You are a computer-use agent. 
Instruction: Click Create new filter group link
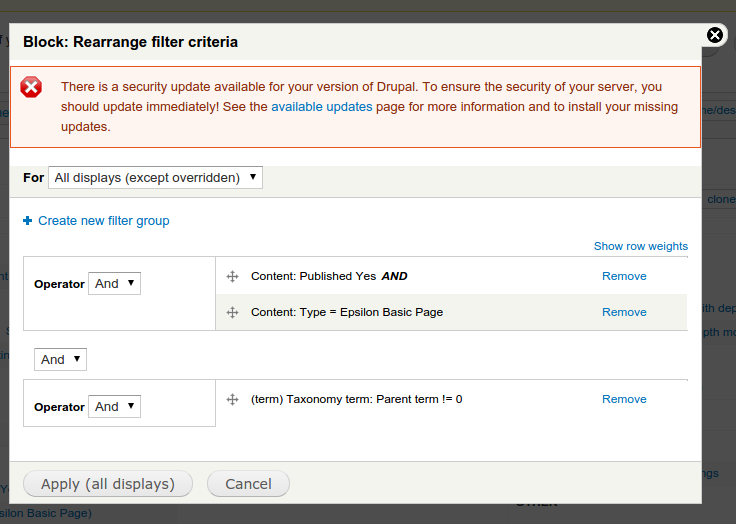tap(104, 221)
